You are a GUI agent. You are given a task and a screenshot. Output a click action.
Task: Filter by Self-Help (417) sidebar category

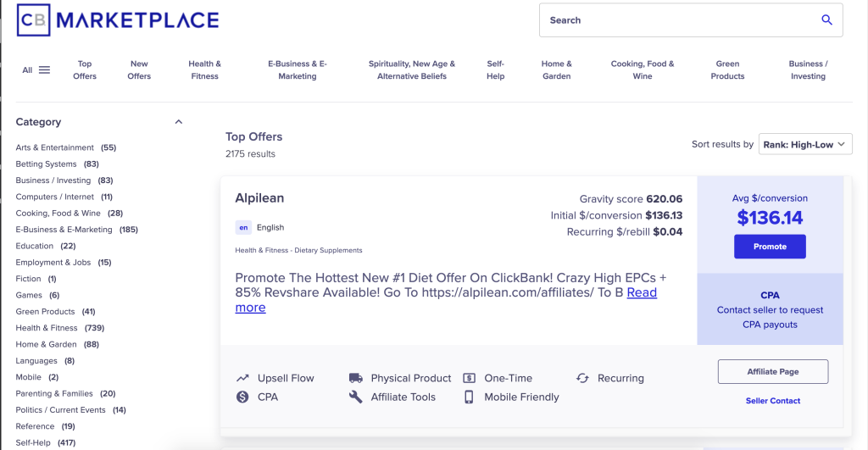[46, 443]
